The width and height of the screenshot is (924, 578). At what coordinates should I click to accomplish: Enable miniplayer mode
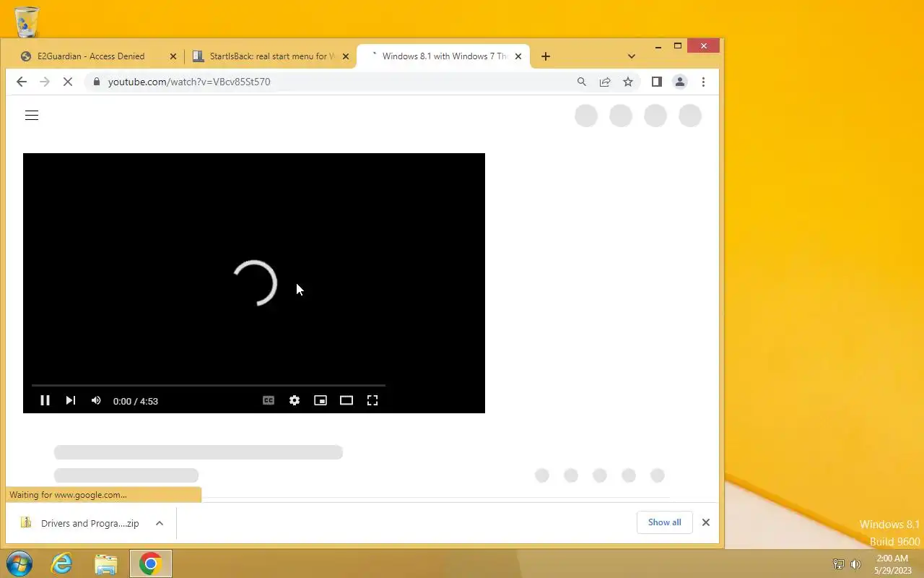point(321,400)
